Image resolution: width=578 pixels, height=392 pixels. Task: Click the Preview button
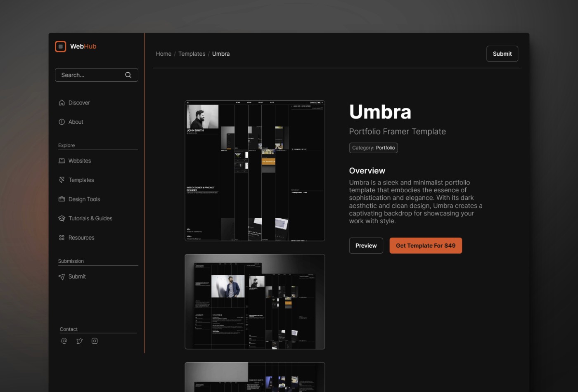(x=366, y=246)
